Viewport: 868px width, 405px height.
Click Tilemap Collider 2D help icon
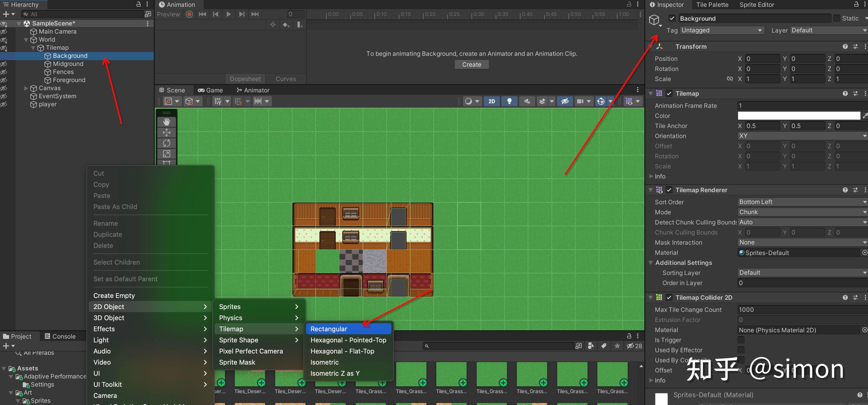coord(845,297)
